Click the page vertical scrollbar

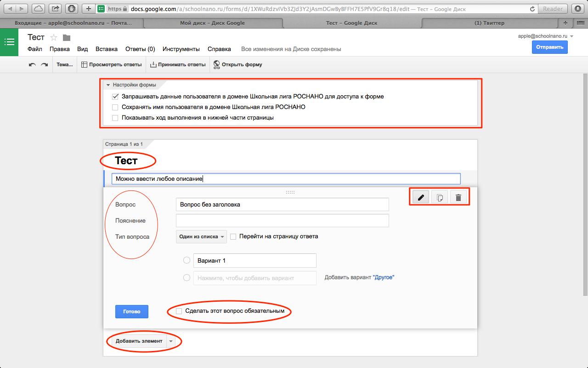coord(585,184)
